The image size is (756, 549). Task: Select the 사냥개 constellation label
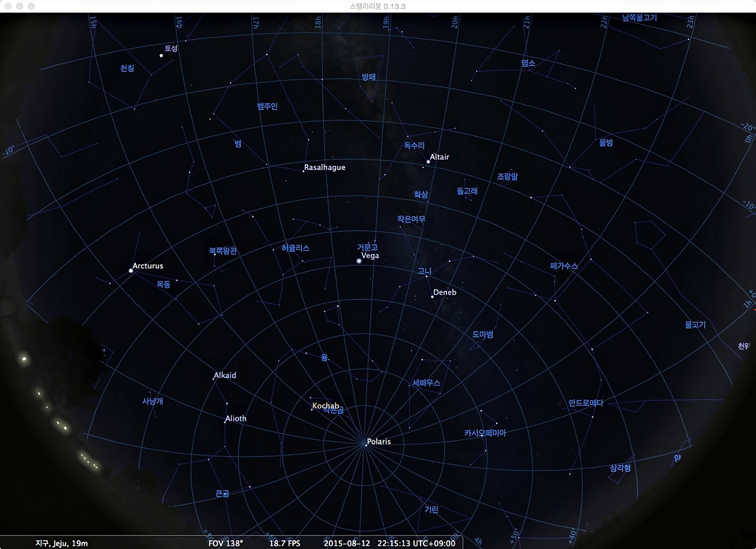pyautogui.click(x=152, y=401)
